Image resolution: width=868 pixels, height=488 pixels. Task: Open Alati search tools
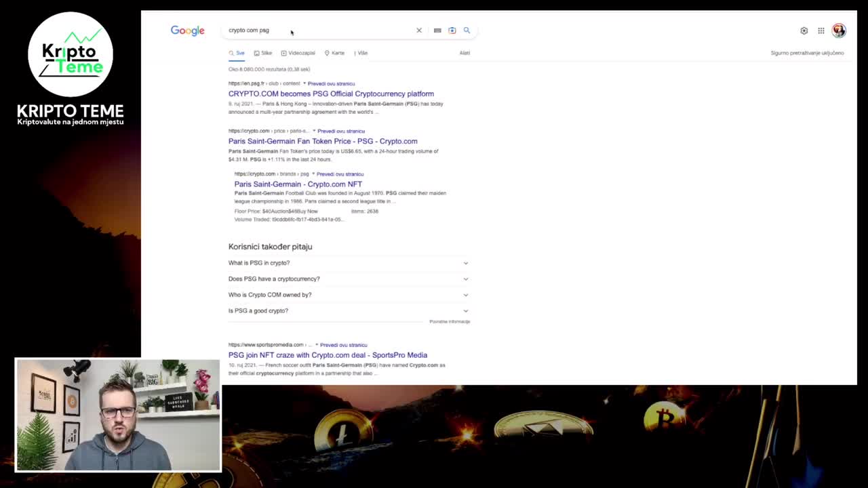pos(465,53)
